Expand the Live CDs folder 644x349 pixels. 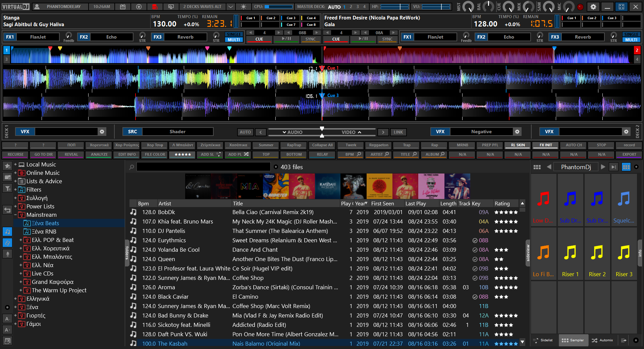click(x=21, y=273)
